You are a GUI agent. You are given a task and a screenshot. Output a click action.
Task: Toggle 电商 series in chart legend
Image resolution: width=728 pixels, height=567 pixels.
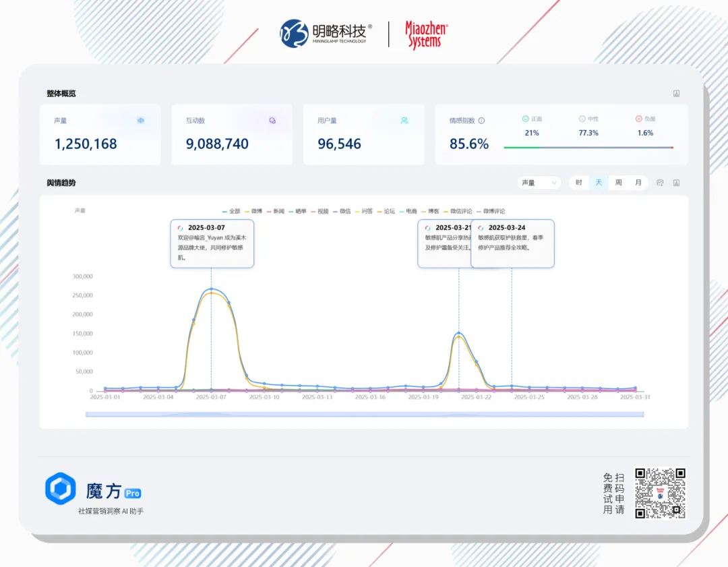(408, 211)
